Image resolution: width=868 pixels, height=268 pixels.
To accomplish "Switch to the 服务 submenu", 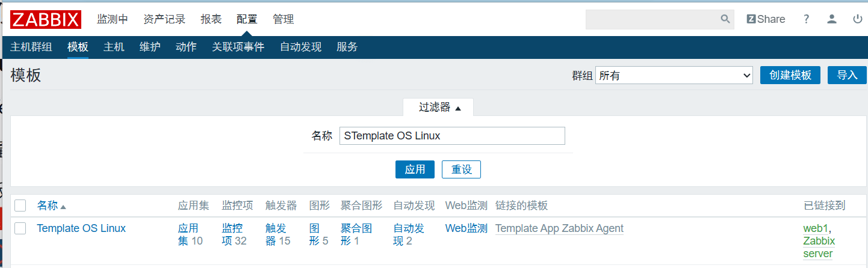I will pyautogui.click(x=347, y=47).
